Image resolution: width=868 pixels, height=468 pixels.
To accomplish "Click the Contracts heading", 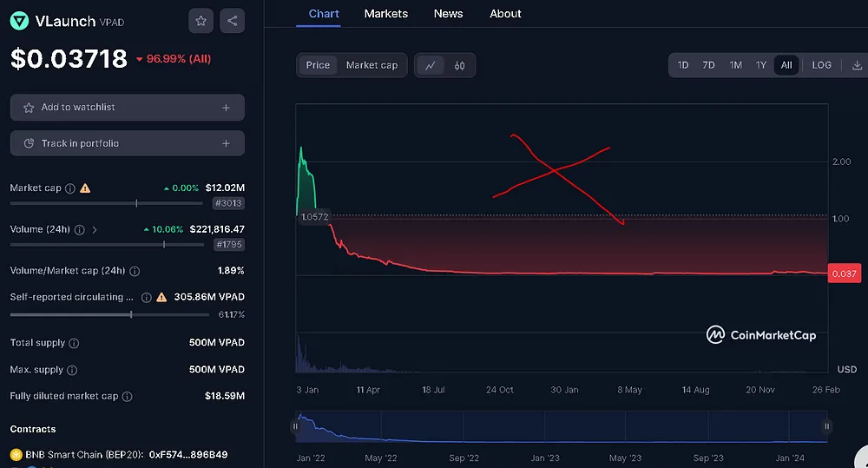I will click(33, 429).
